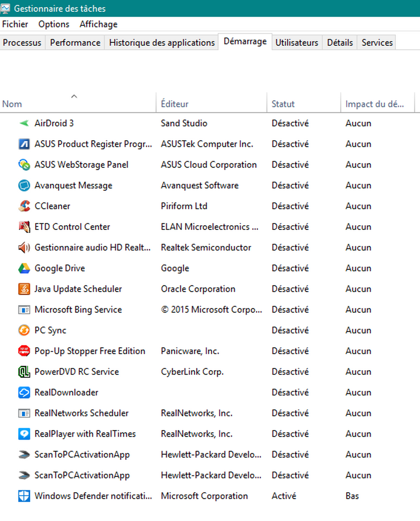Click the Pop-Up Stopper Free Edition icon
The width and height of the screenshot is (420, 521).
tap(24, 351)
